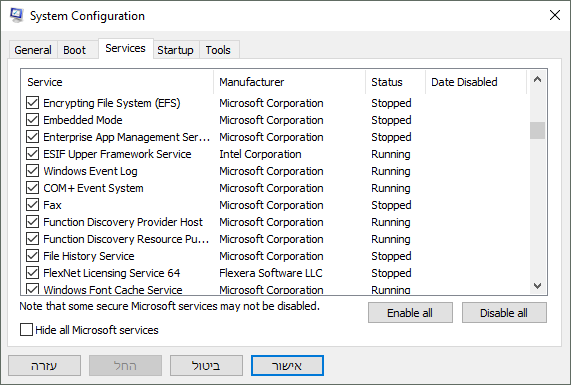Sort by Date Disabled column header

(x=476, y=82)
